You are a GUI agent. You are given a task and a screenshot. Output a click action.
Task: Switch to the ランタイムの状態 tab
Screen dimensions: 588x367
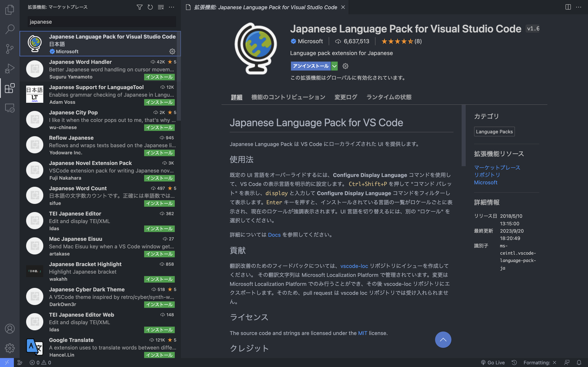(389, 97)
